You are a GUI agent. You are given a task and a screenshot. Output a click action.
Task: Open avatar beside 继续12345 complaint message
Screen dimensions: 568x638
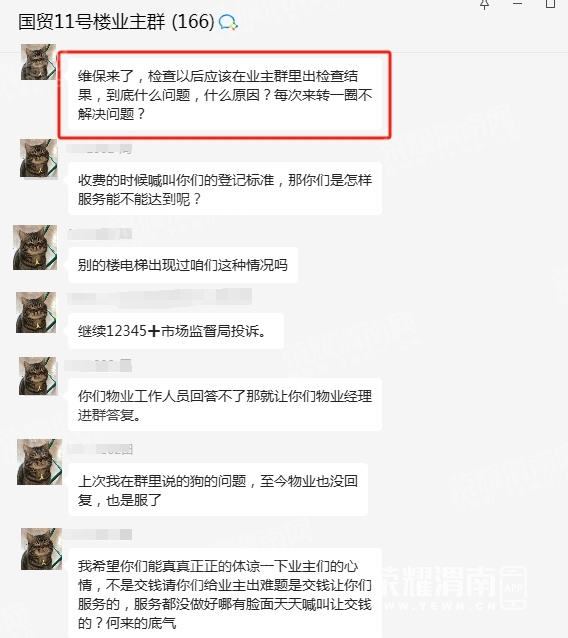(36, 312)
